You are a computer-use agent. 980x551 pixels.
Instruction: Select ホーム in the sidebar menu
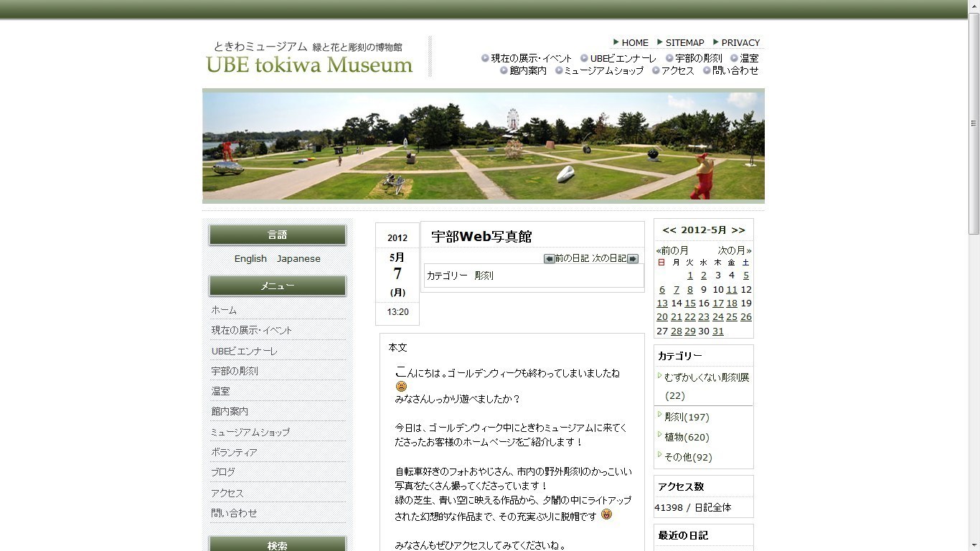[224, 310]
